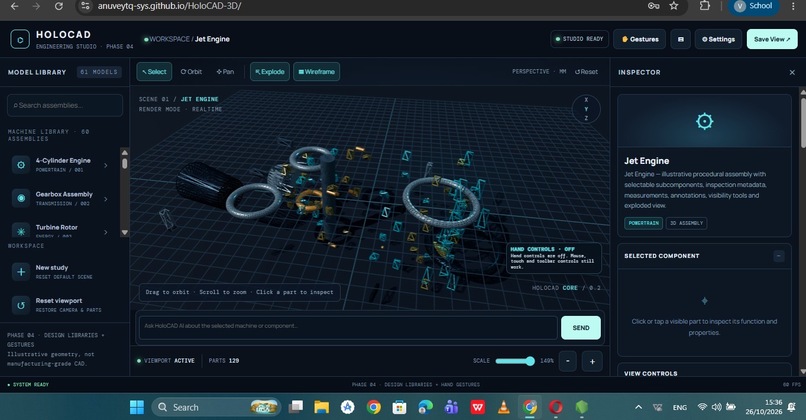Click the Turbine Rotor snowflake icon

point(21,231)
